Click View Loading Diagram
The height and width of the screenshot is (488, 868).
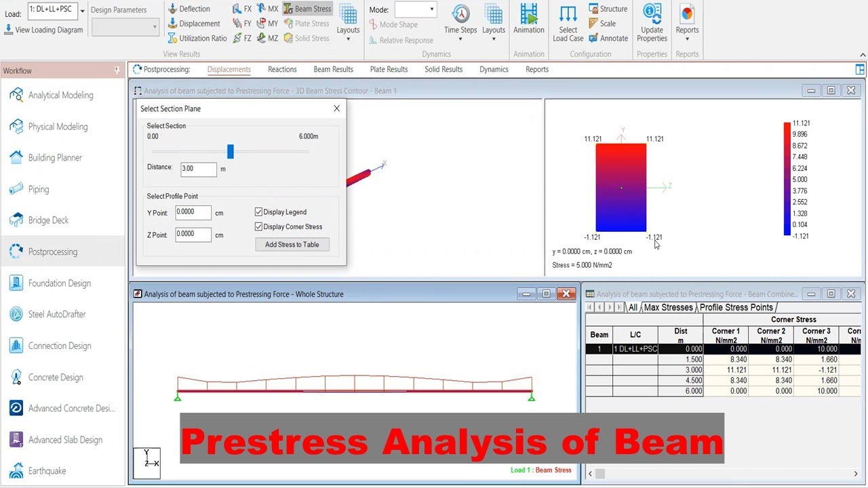[x=43, y=30]
